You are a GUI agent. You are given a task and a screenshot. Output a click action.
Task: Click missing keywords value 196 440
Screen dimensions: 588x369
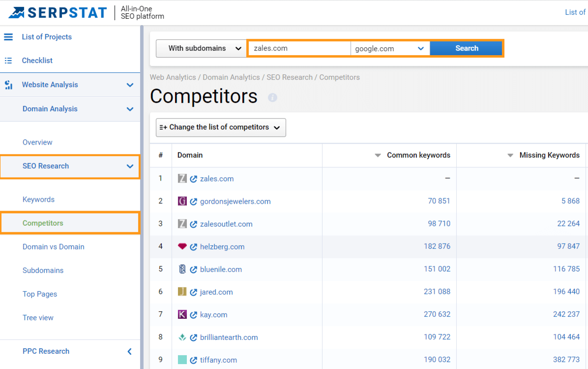point(566,292)
